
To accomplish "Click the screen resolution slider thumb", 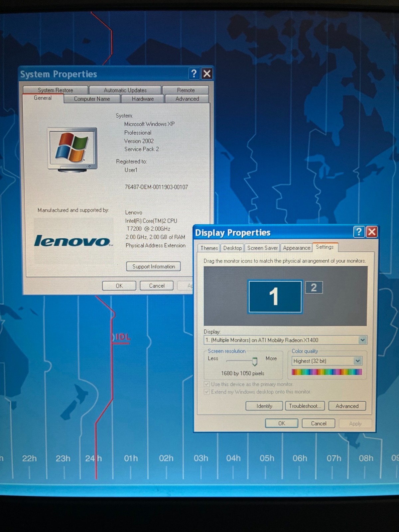I will point(255,361).
